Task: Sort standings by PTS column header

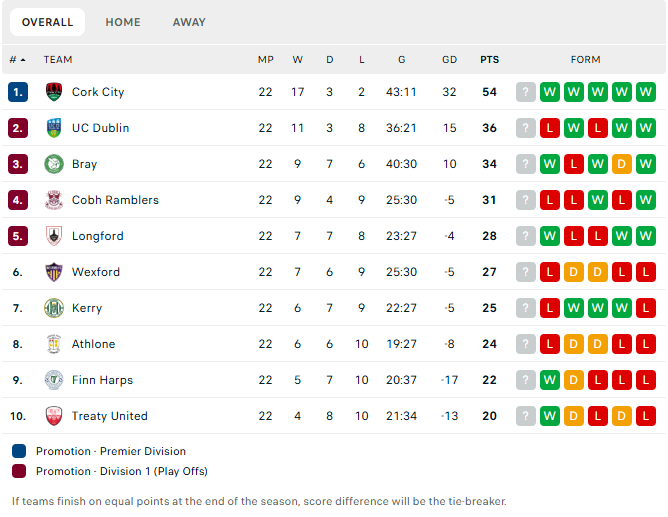Action: [x=489, y=60]
